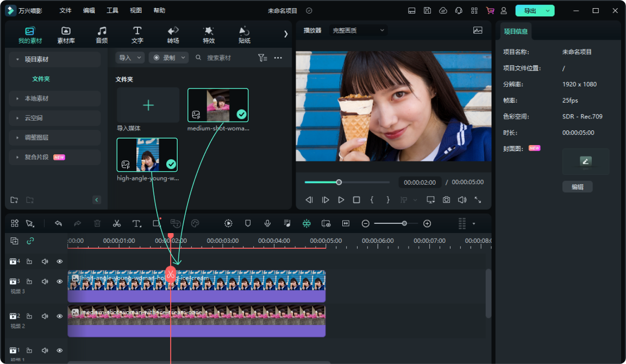Image resolution: width=626 pixels, height=364 pixels.
Task: Hide video track 3 with eye icon
Action: [x=60, y=281]
